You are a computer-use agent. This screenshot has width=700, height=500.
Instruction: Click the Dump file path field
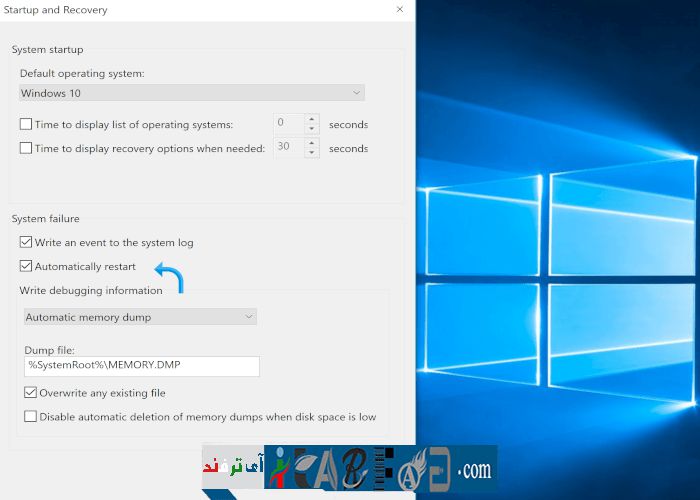(141, 366)
